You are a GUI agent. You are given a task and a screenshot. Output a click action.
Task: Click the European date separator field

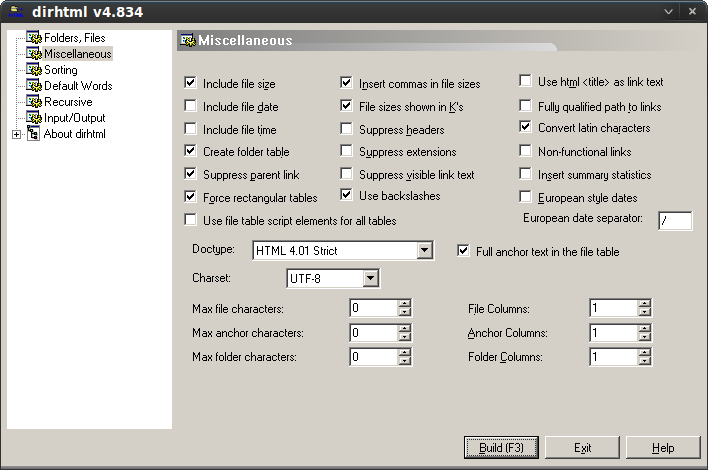(674, 221)
